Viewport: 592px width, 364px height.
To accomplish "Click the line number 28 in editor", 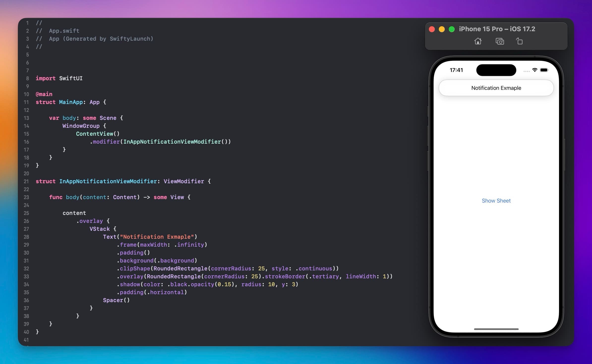I will (27, 236).
